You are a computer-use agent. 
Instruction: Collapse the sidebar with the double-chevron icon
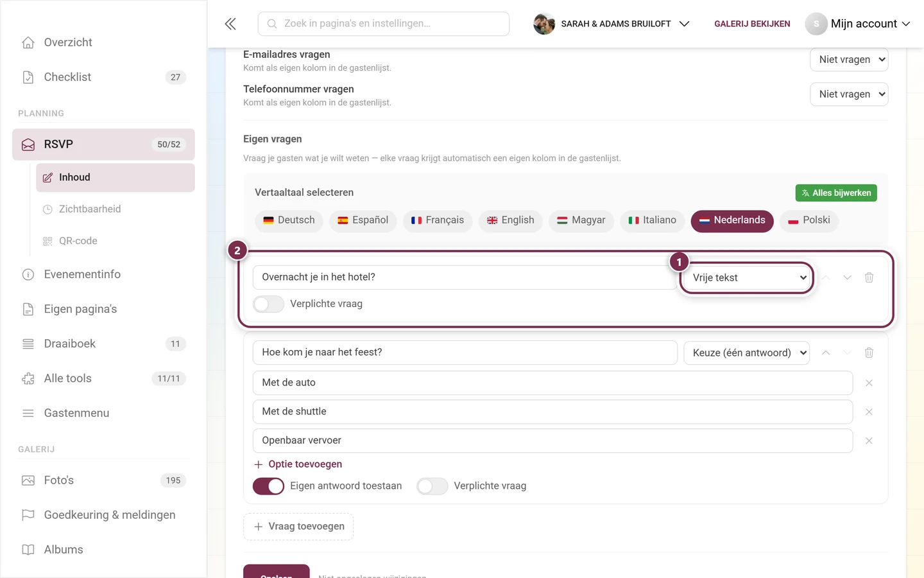pyautogui.click(x=230, y=24)
